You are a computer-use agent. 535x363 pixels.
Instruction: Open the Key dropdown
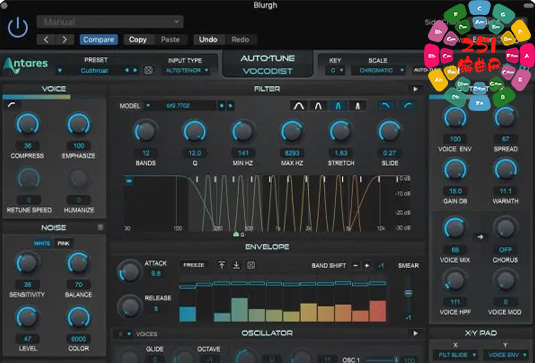pos(336,71)
